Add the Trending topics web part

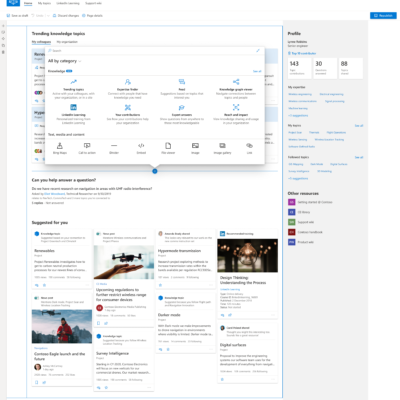point(73,89)
